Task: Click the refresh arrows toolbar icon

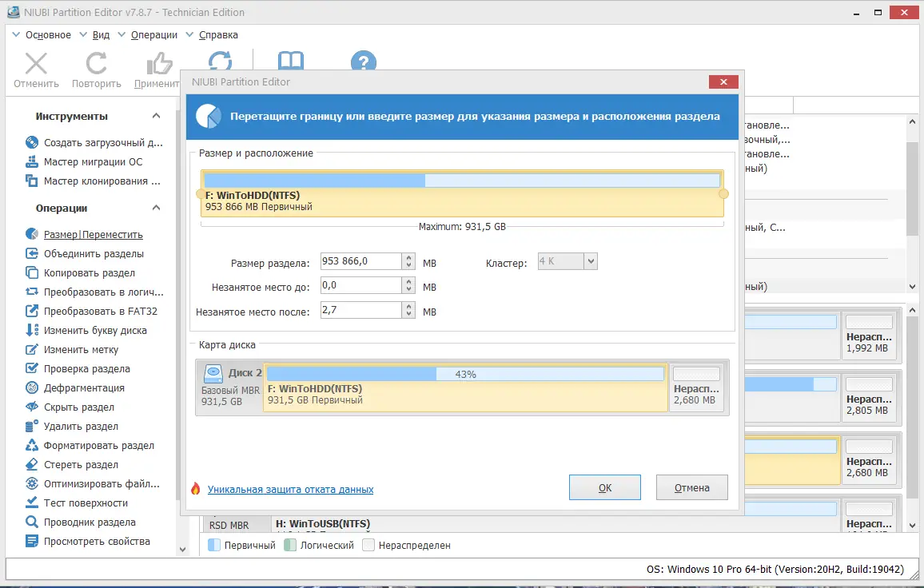Action: tap(220, 60)
